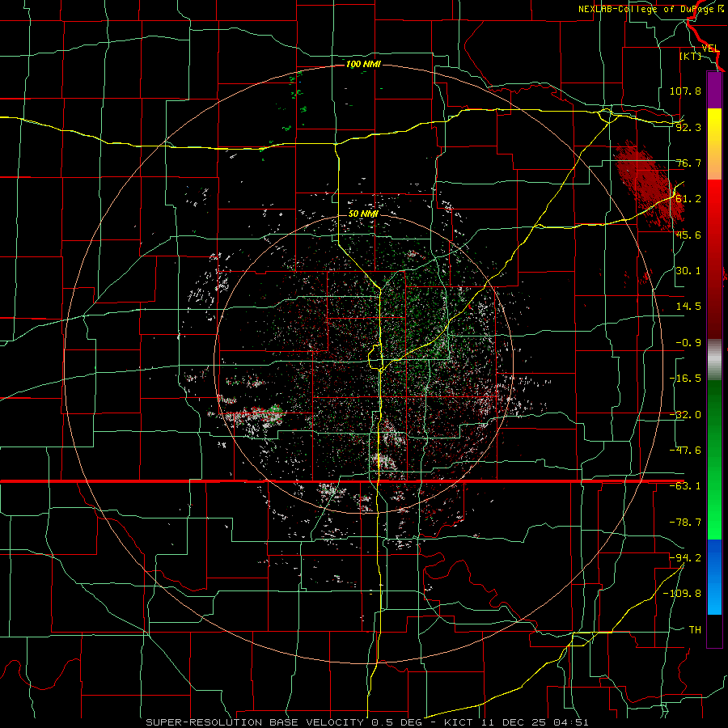Select the -16.5 legend value
Screen dimensions: 728x728
(685, 379)
